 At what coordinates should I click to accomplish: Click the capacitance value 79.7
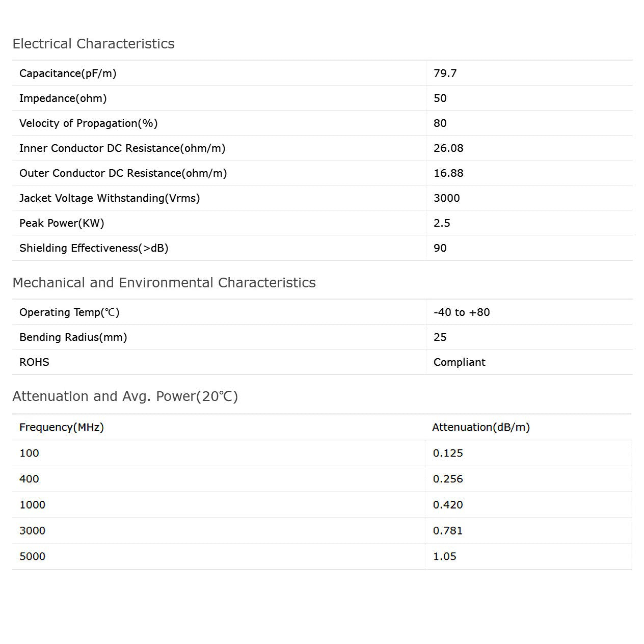[445, 73]
